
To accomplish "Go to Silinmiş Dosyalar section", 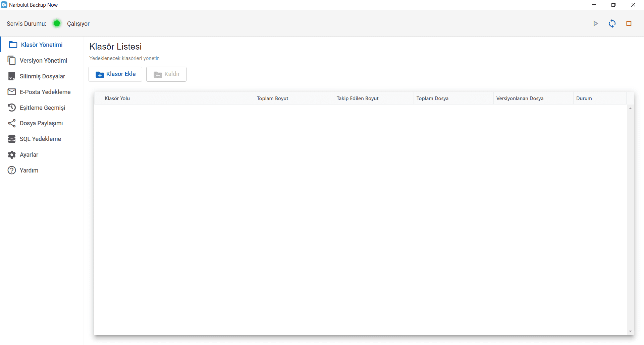I will click(42, 76).
